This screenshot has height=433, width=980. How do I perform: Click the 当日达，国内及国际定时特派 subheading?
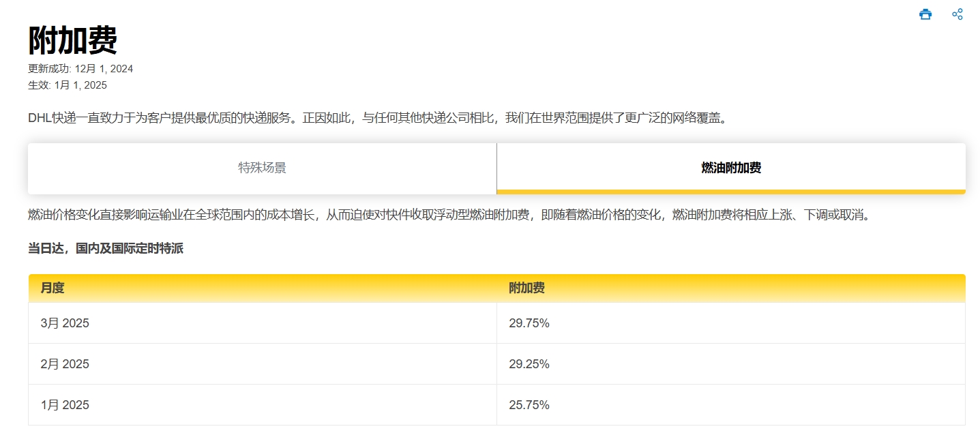pyautogui.click(x=106, y=248)
